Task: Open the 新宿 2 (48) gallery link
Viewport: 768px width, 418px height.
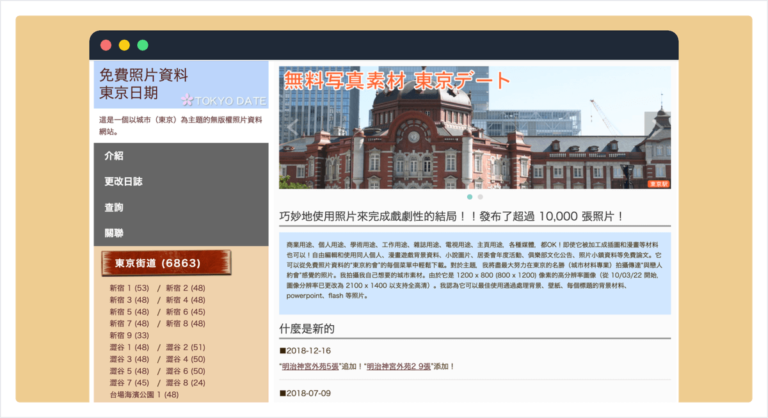Action: coord(185,288)
